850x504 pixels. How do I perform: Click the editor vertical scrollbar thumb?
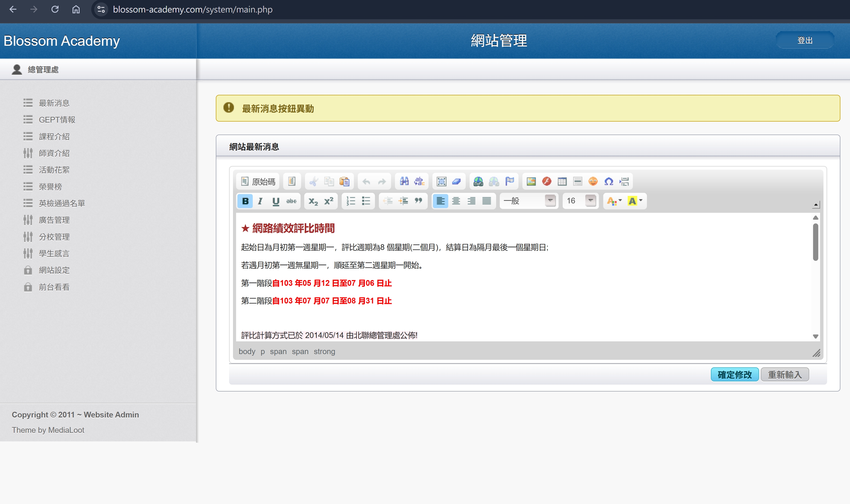pos(815,242)
